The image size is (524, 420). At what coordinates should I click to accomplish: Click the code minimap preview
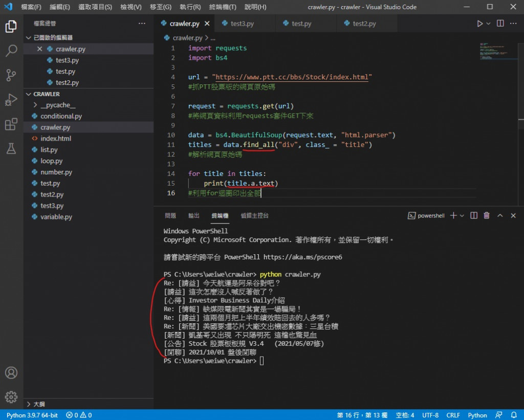498,51
